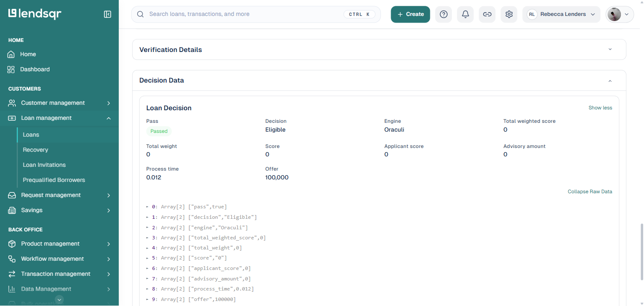Expand raw data row 6 applicant_score

coord(147,268)
